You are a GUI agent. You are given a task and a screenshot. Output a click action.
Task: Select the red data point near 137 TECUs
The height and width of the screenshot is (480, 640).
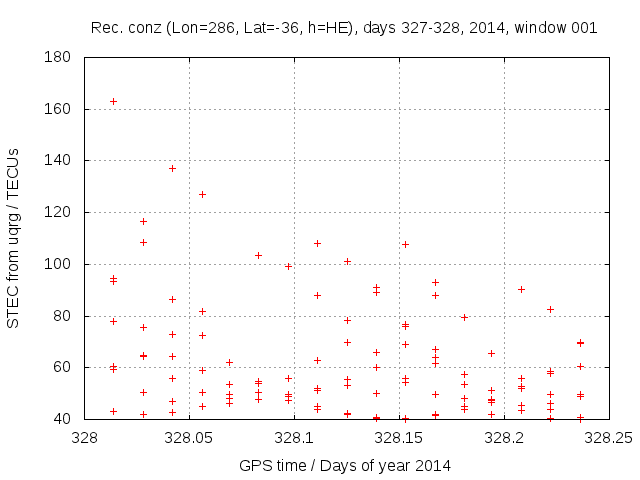[172, 168]
